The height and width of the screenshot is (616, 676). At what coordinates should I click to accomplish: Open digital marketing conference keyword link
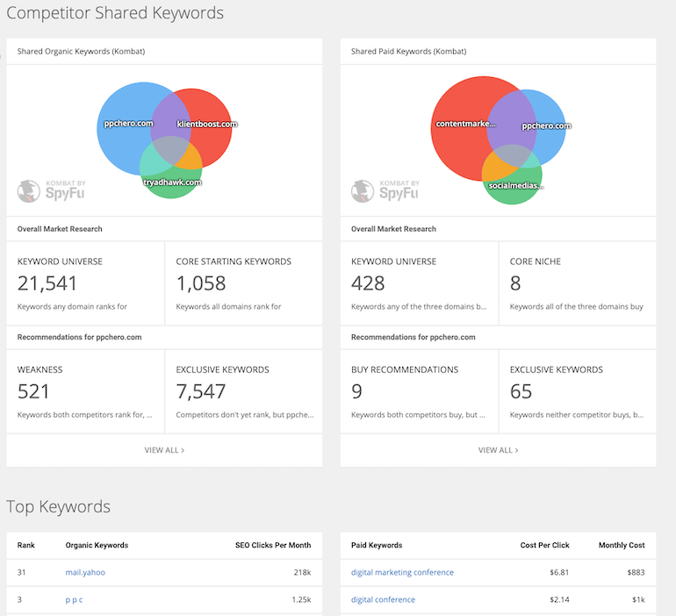[x=402, y=572]
